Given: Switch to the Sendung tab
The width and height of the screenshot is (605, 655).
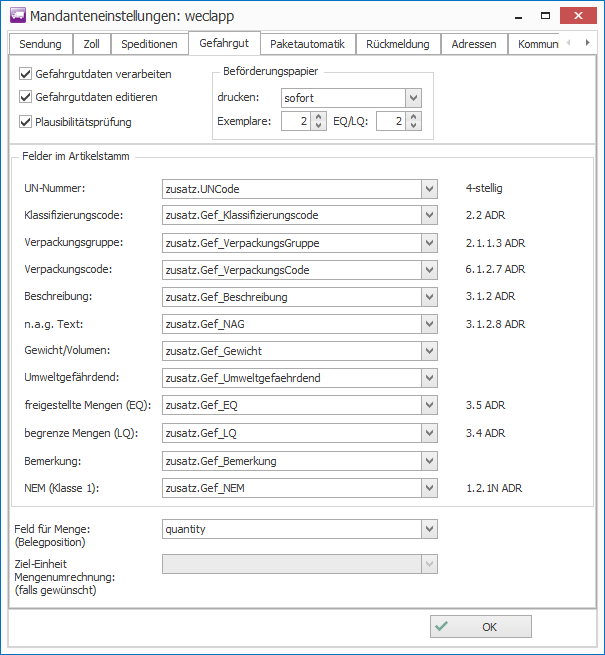Looking at the screenshot, I should pos(39,44).
